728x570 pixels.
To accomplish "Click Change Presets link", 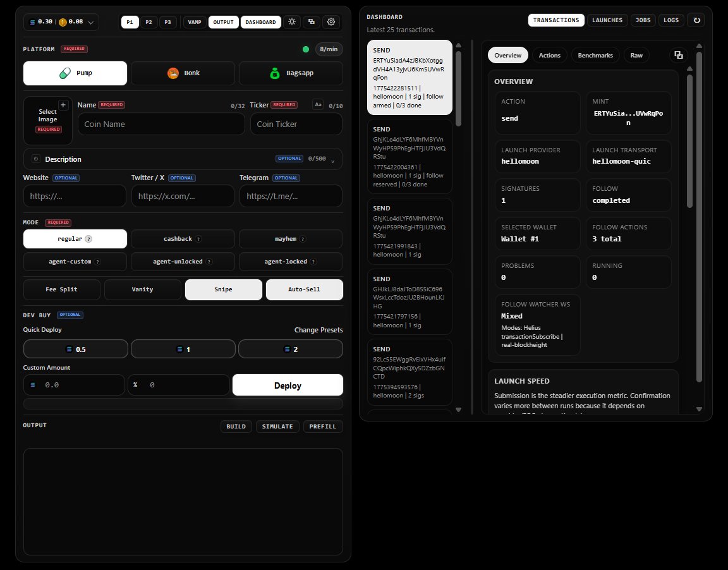I will pyautogui.click(x=318, y=330).
